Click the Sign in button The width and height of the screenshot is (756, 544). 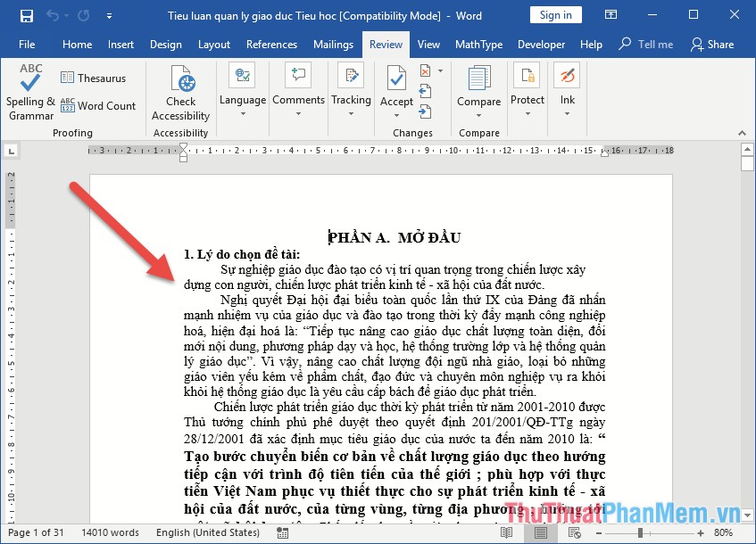pyautogui.click(x=555, y=14)
